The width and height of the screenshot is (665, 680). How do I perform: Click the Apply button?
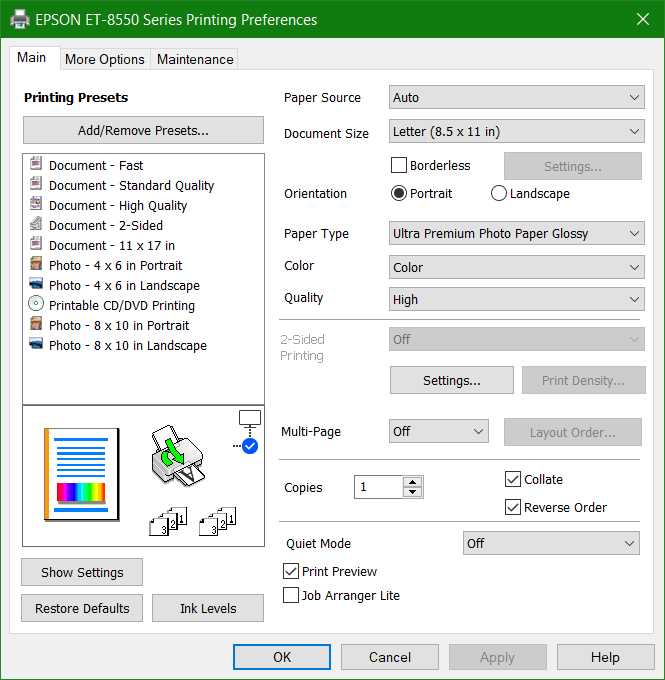pos(497,657)
